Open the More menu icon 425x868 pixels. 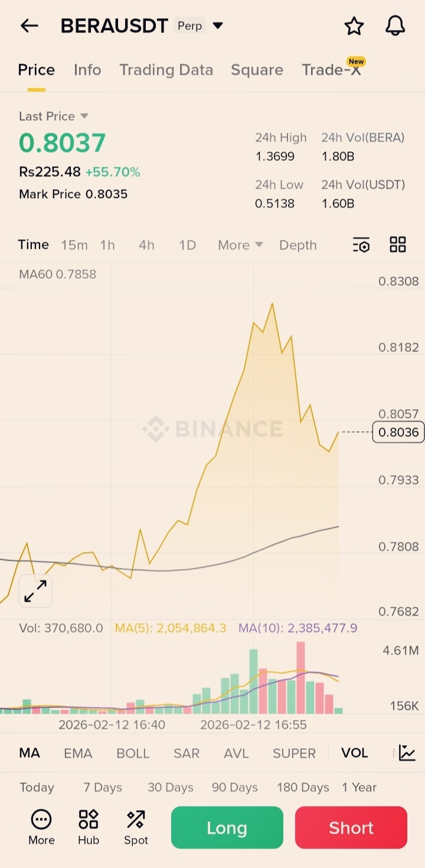tap(41, 827)
